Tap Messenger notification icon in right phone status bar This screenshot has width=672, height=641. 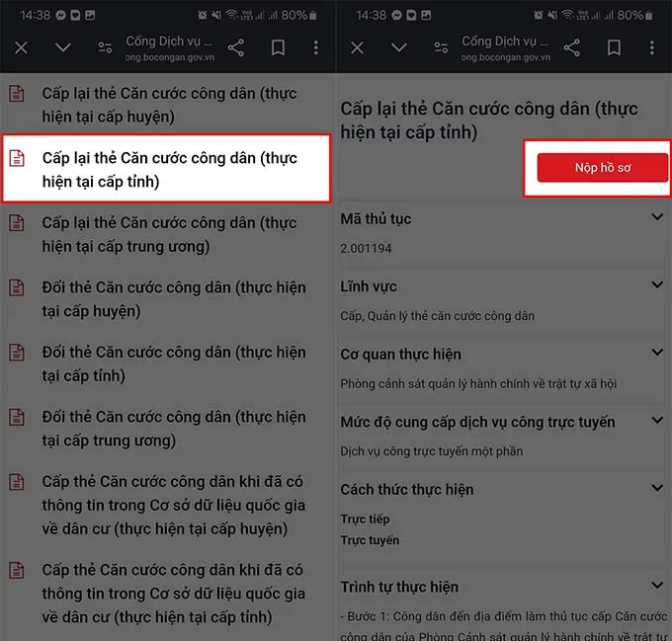tap(397, 16)
